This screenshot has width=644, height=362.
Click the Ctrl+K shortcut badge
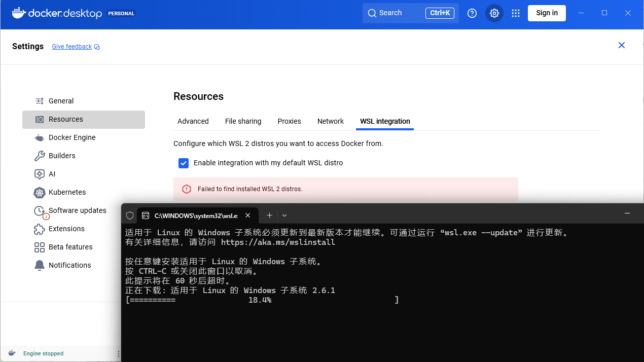click(440, 13)
